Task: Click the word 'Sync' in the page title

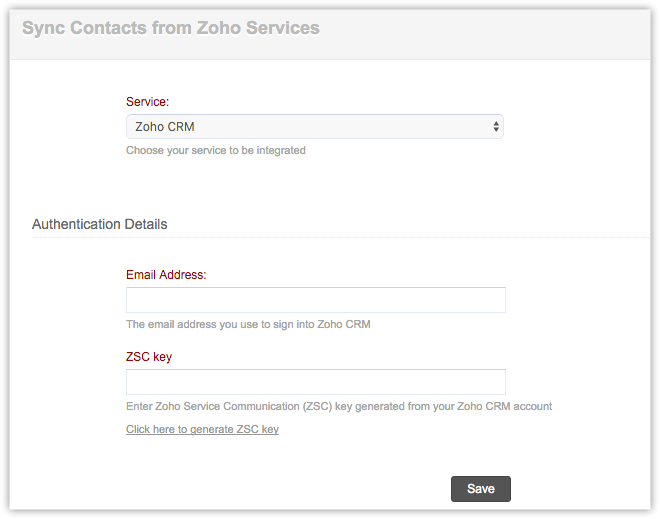Action: [x=41, y=28]
